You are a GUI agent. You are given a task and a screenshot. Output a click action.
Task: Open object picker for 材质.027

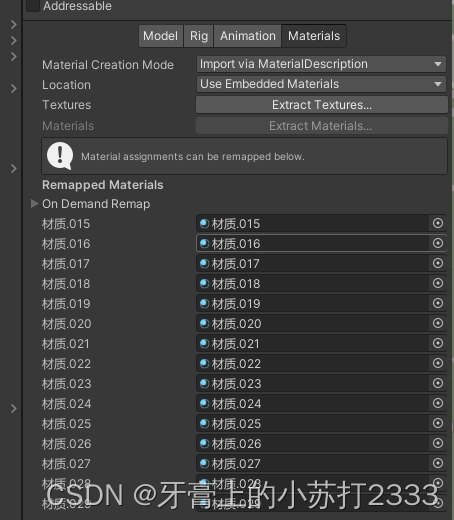pyautogui.click(x=438, y=463)
